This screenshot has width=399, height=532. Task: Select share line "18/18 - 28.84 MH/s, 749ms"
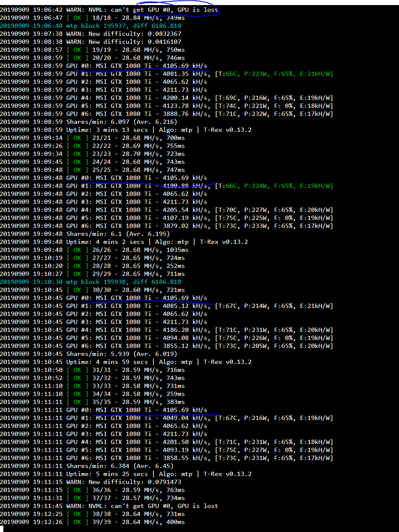[92, 18]
